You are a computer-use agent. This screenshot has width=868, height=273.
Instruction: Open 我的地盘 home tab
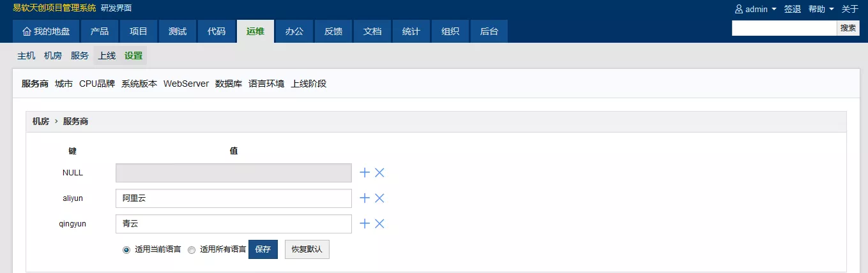pos(46,31)
